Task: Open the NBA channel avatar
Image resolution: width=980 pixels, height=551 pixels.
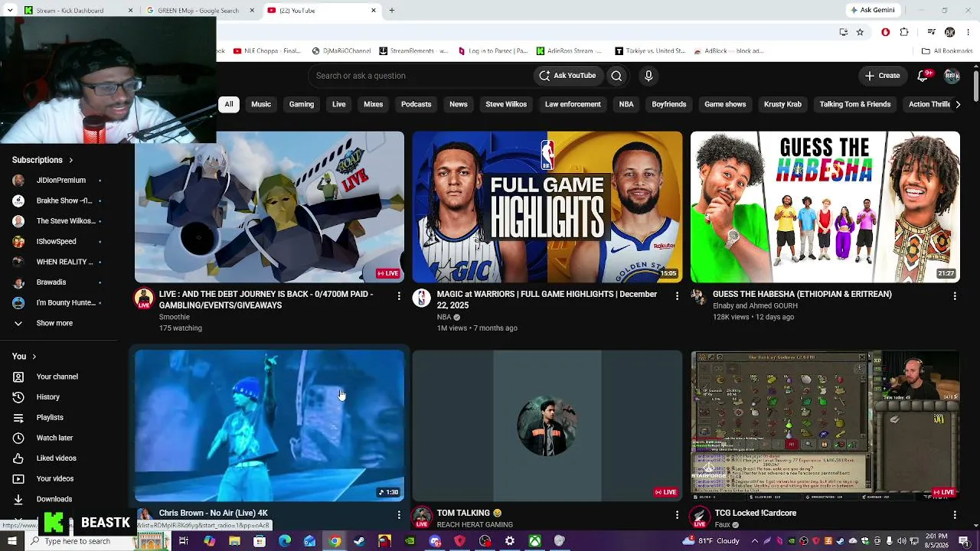Action: click(422, 298)
